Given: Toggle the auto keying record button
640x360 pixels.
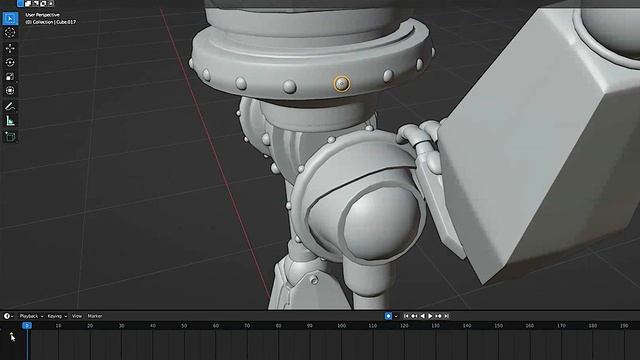Looking at the screenshot, I should tap(388, 316).
